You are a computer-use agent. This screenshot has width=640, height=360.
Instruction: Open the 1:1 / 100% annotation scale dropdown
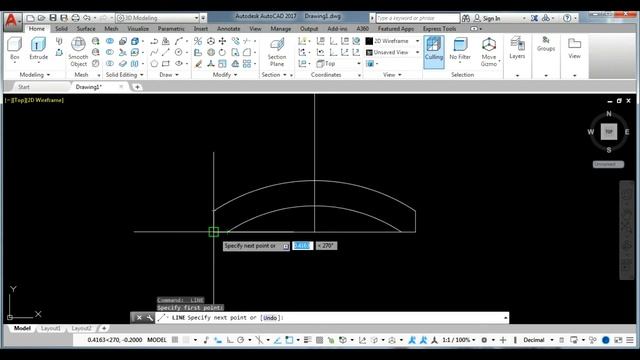459,340
